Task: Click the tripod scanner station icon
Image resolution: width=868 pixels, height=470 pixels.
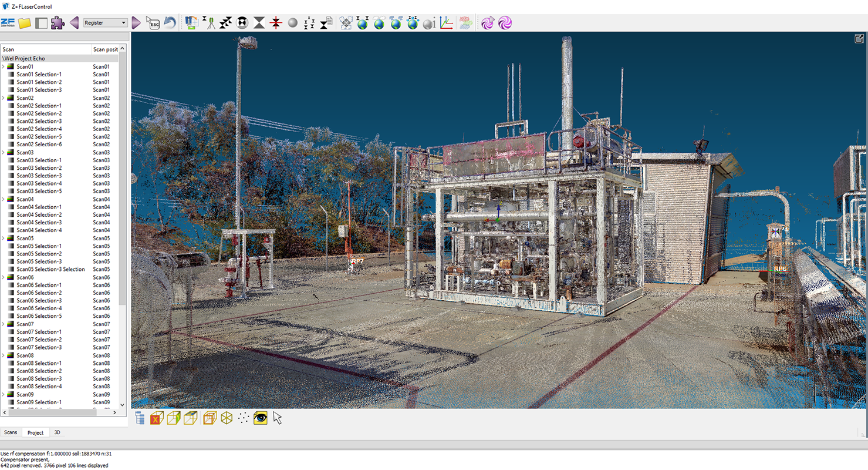Action: coord(208,23)
